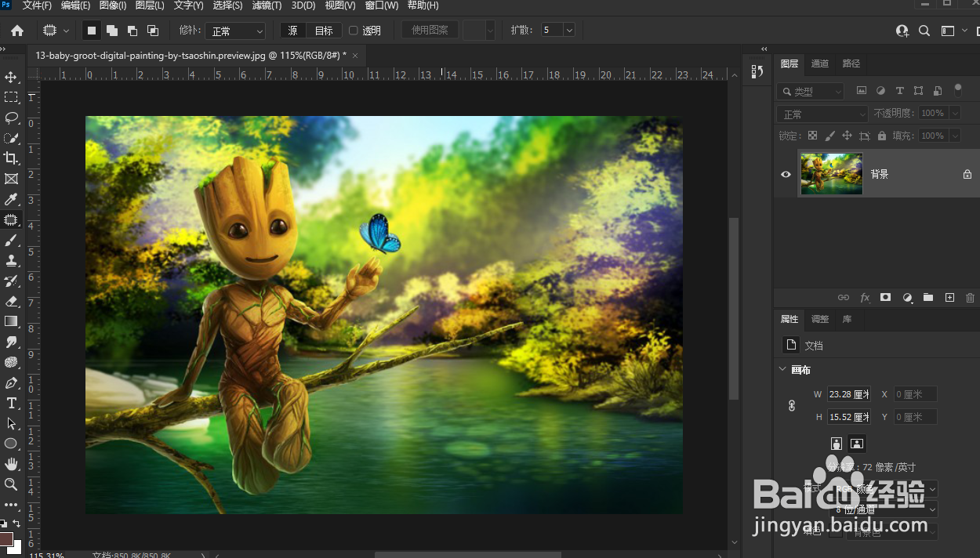Click the foreground color swatch
The width and height of the screenshot is (980, 558).
6,539
